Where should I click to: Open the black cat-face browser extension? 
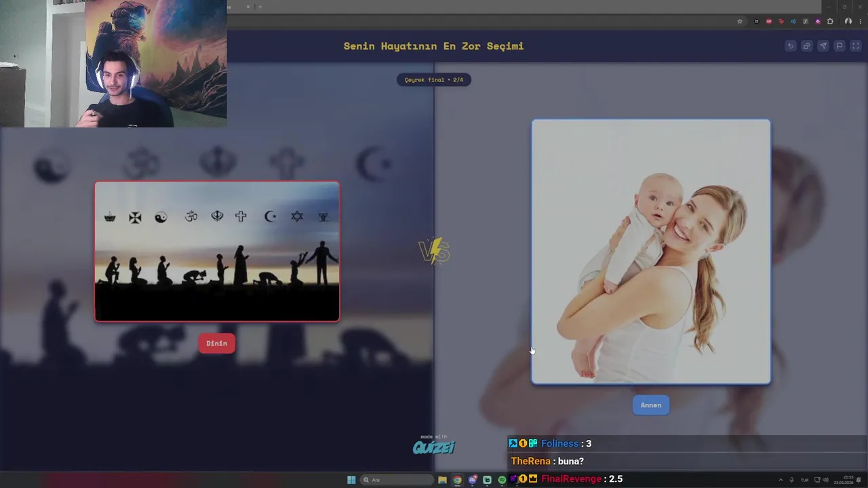click(x=757, y=21)
